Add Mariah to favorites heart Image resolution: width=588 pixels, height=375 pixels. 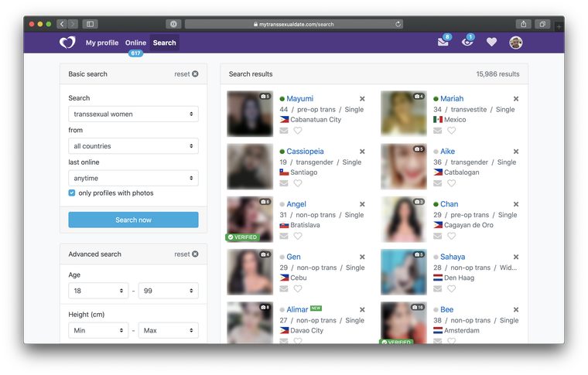pyautogui.click(x=452, y=131)
